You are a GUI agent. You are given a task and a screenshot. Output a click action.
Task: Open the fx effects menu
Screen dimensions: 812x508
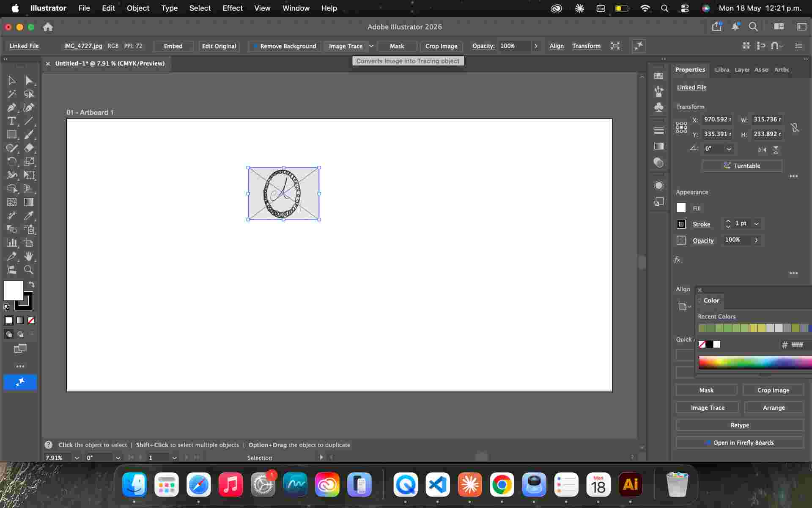click(678, 260)
